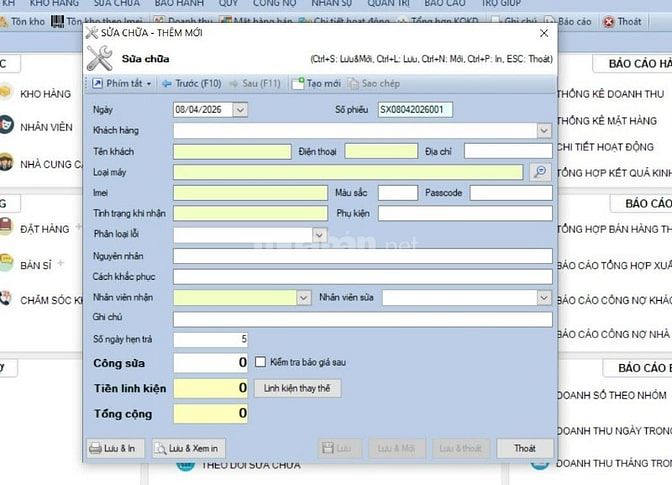
Task: Create a new ticket with Tạo mới
Action: pyautogui.click(x=316, y=84)
